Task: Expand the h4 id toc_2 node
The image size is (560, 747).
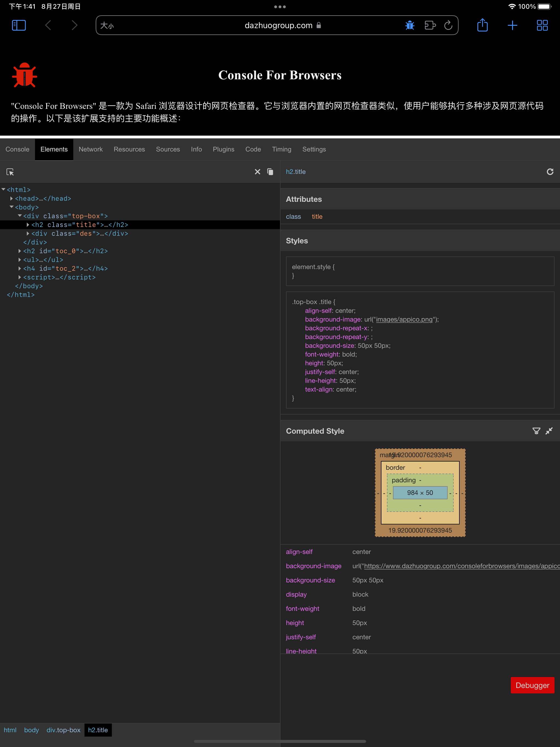Action: pyautogui.click(x=20, y=269)
